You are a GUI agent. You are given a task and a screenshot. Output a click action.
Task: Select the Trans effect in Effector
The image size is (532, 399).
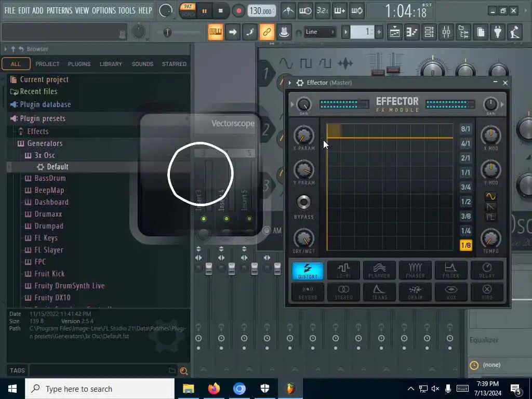tap(379, 292)
